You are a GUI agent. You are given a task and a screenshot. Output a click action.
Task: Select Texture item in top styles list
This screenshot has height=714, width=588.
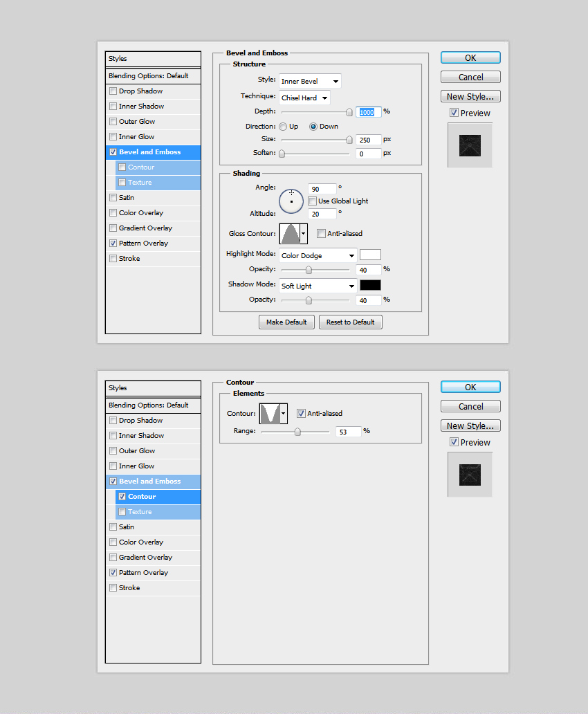(158, 183)
